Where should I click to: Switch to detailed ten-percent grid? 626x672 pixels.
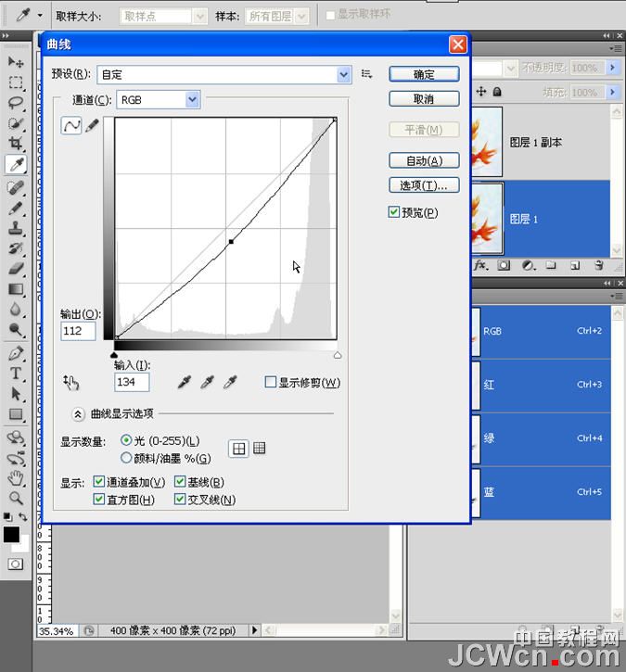[259, 449]
